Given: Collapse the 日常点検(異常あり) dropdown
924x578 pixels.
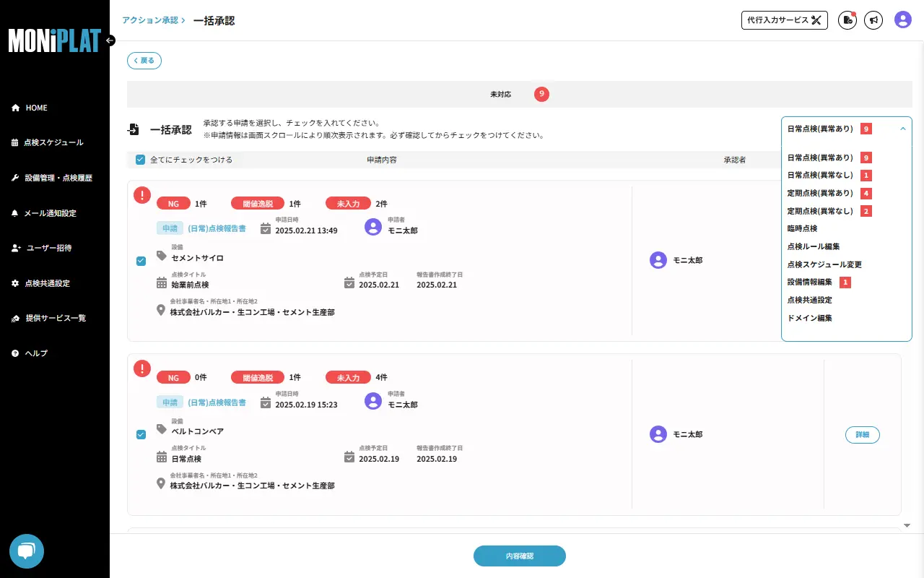Looking at the screenshot, I should pyautogui.click(x=902, y=128).
